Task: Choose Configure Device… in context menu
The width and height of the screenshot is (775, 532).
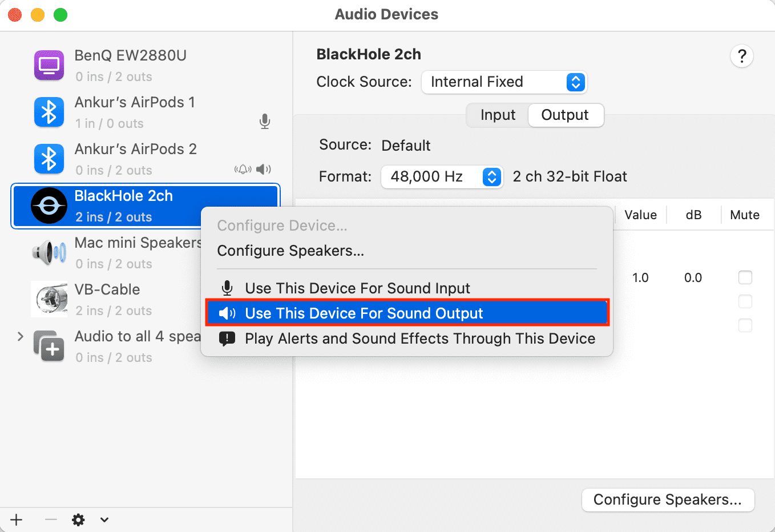Action: 282,225
